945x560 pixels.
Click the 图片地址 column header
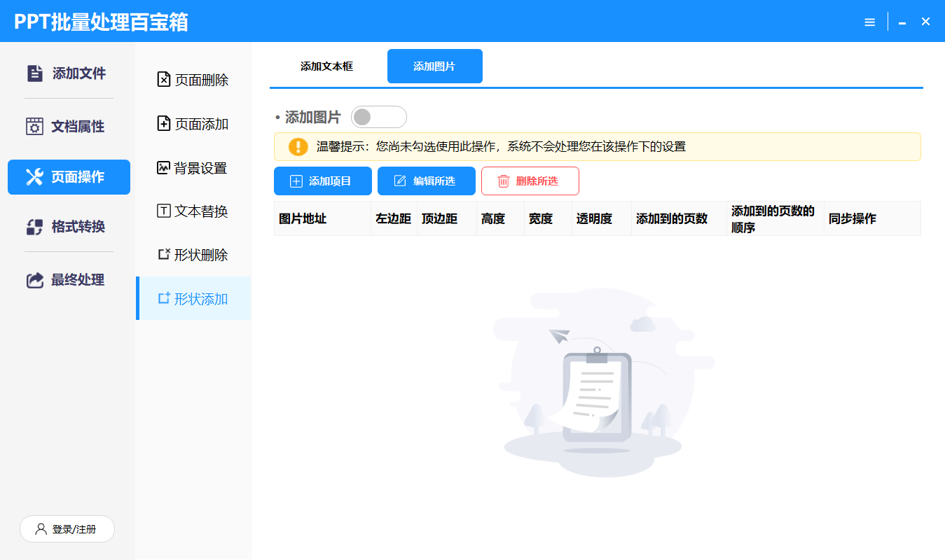click(x=303, y=219)
